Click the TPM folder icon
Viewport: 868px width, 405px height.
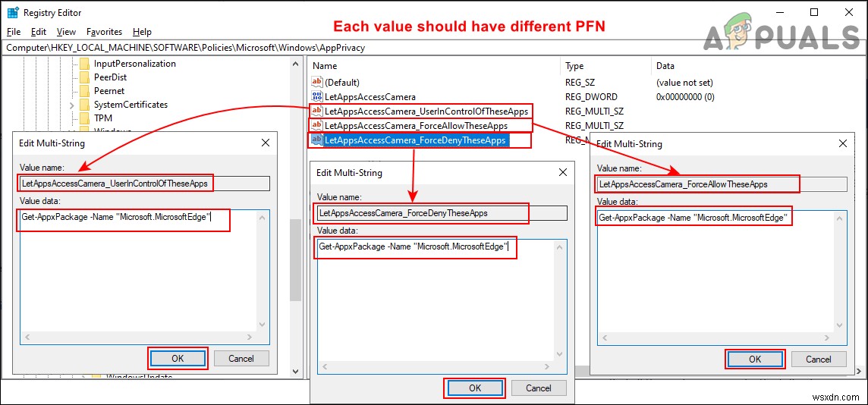point(84,118)
